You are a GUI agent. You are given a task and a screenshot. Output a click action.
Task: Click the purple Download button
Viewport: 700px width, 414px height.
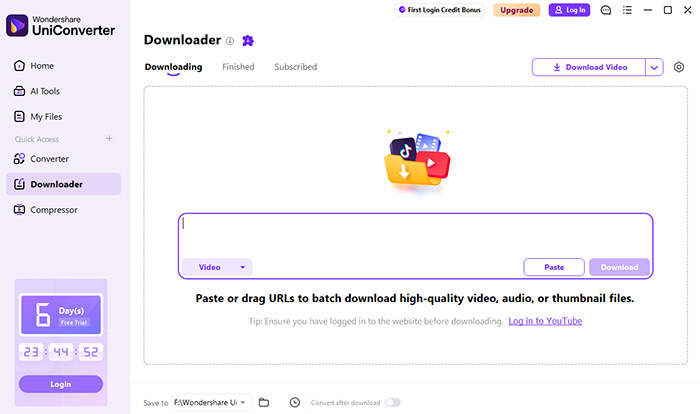click(x=619, y=267)
